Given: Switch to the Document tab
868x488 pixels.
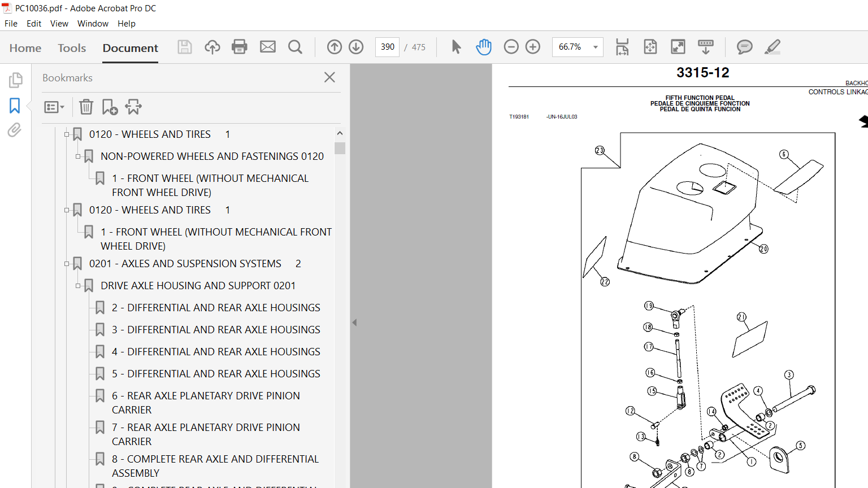Looking at the screenshot, I should [x=131, y=48].
